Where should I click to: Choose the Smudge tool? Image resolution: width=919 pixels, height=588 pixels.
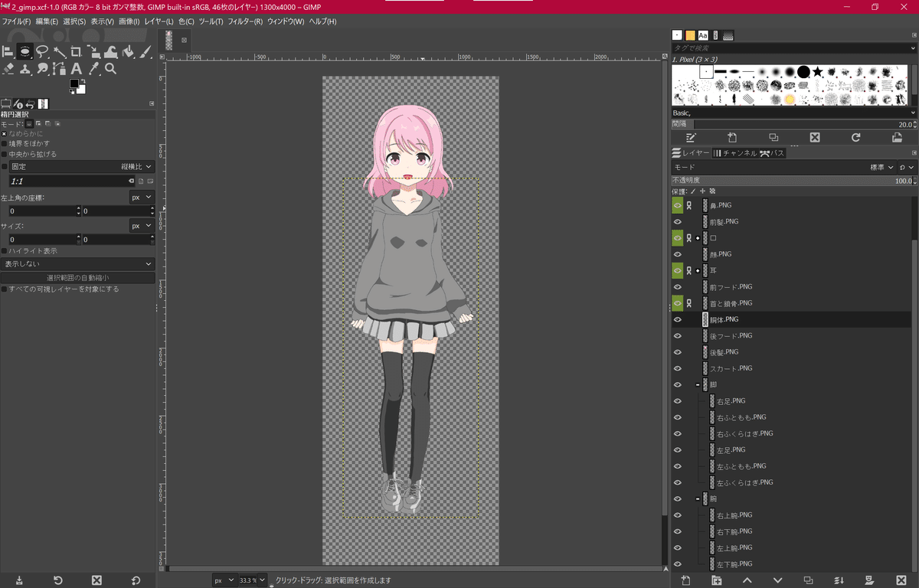click(42, 69)
